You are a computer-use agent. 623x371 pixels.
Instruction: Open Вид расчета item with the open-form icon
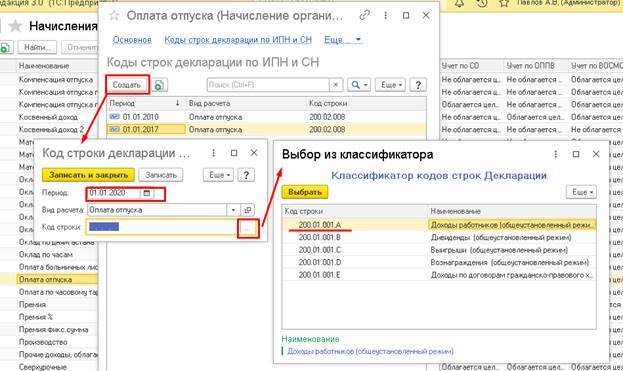[248, 210]
